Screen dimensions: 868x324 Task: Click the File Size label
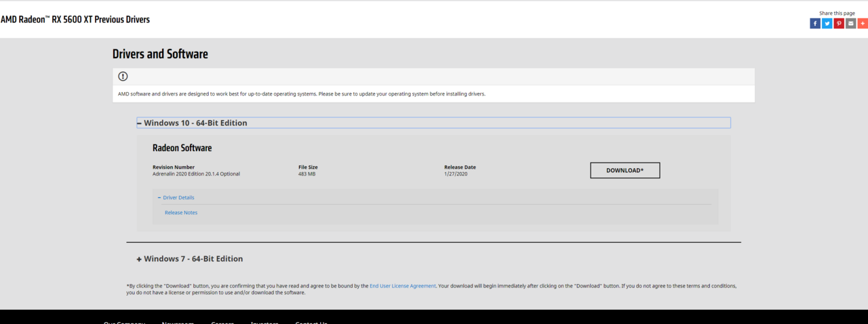pos(308,167)
